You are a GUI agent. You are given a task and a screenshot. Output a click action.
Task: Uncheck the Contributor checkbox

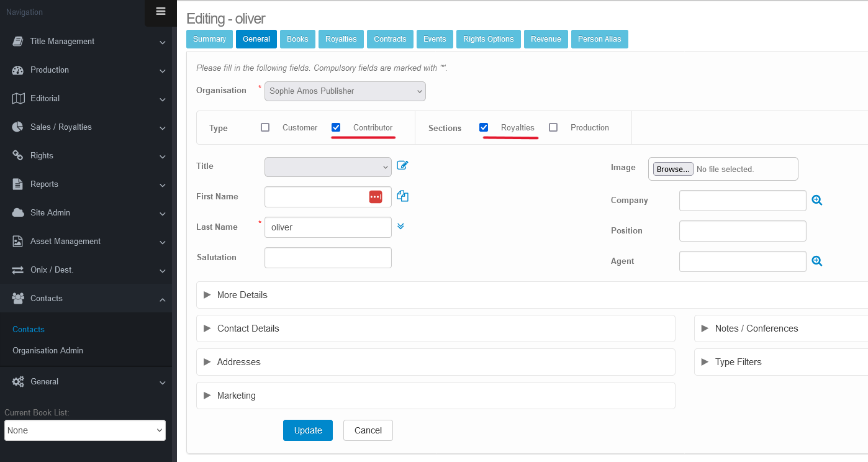336,127
